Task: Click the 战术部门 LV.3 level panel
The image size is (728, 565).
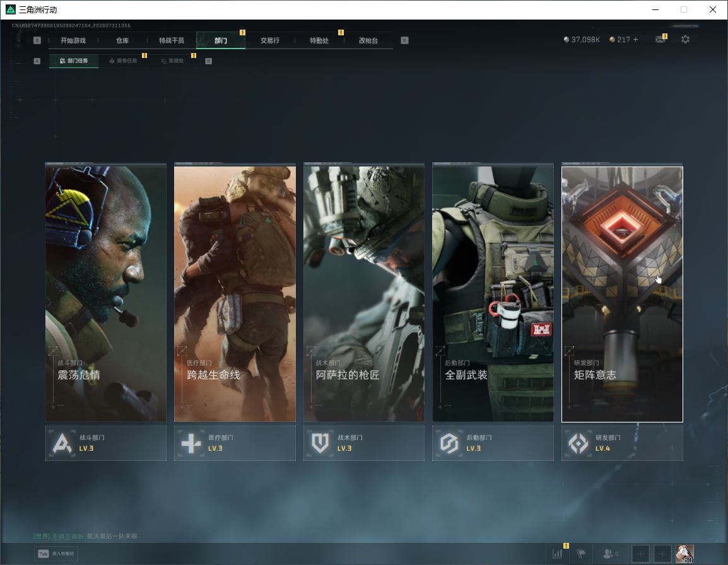Action: [364, 443]
